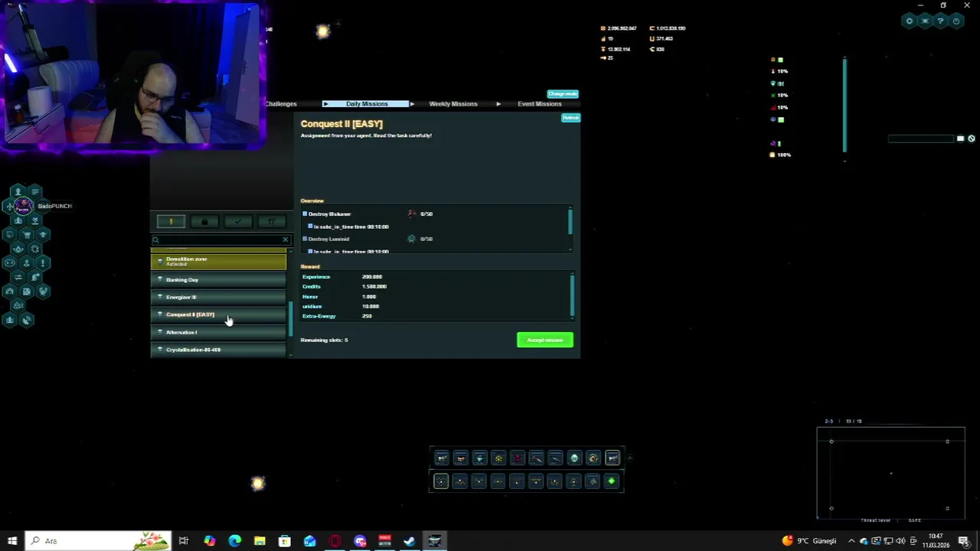Open the pilot profile hexagon icon
Screen dimensions: 980x551
point(18,191)
